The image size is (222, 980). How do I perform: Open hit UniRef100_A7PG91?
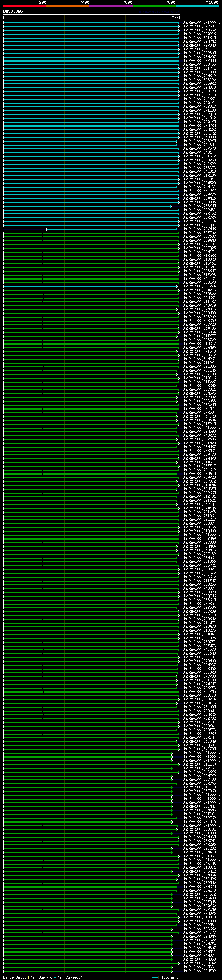pos(199,26)
